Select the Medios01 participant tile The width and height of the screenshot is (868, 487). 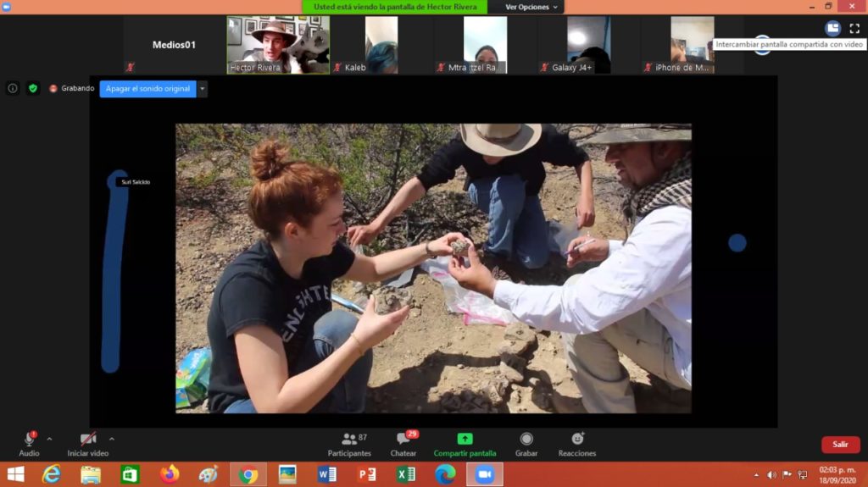point(174,45)
